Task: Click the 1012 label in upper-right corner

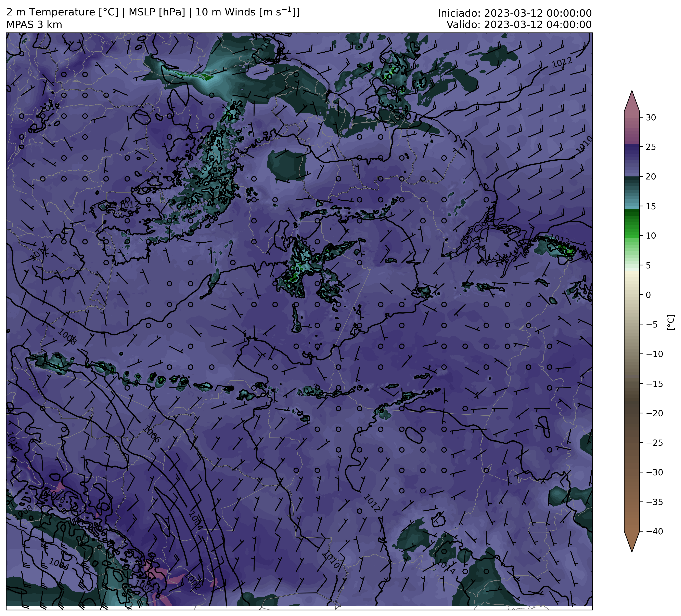Action: click(562, 62)
